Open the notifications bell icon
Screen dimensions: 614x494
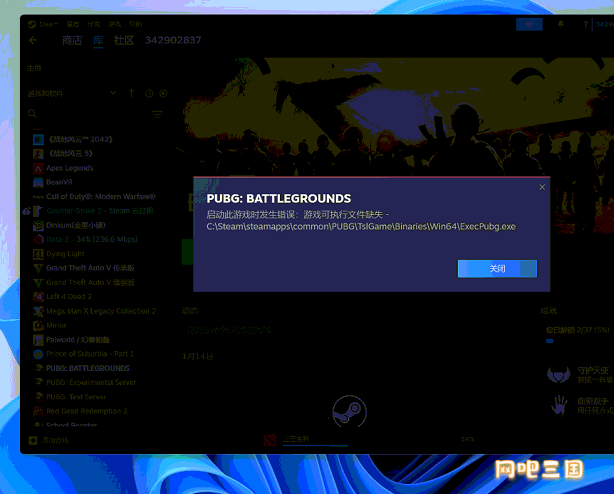[x=561, y=24]
